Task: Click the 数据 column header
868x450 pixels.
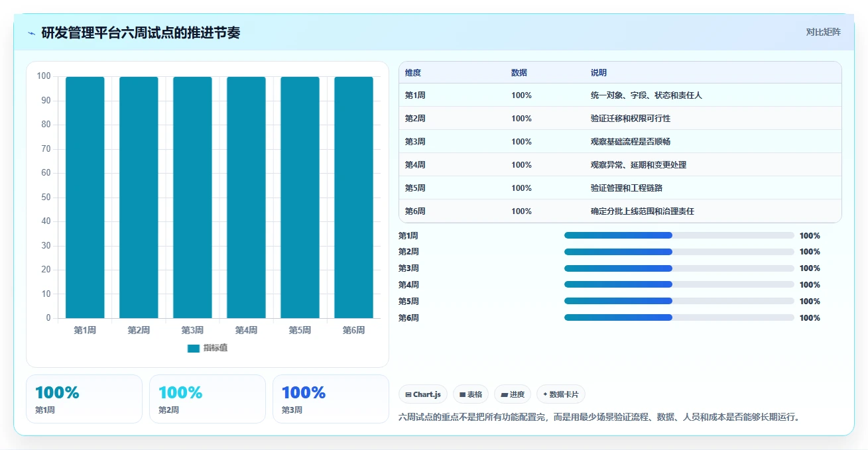Action: [x=519, y=73]
